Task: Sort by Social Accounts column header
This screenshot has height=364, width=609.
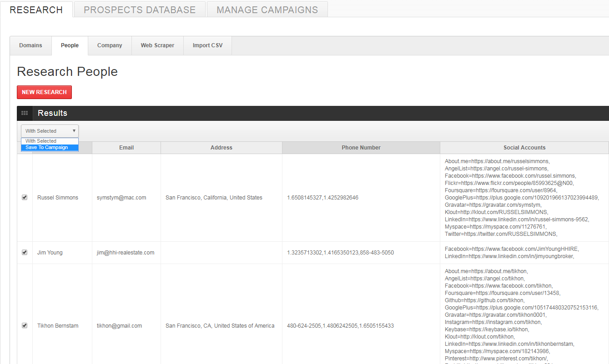Action: pos(524,148)
